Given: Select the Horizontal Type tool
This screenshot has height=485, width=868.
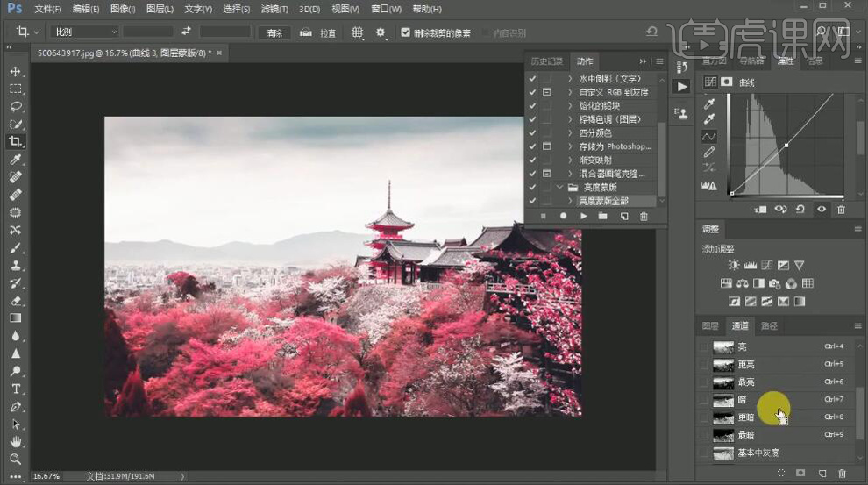Looking at the screenshot, I should click(15, 389).
